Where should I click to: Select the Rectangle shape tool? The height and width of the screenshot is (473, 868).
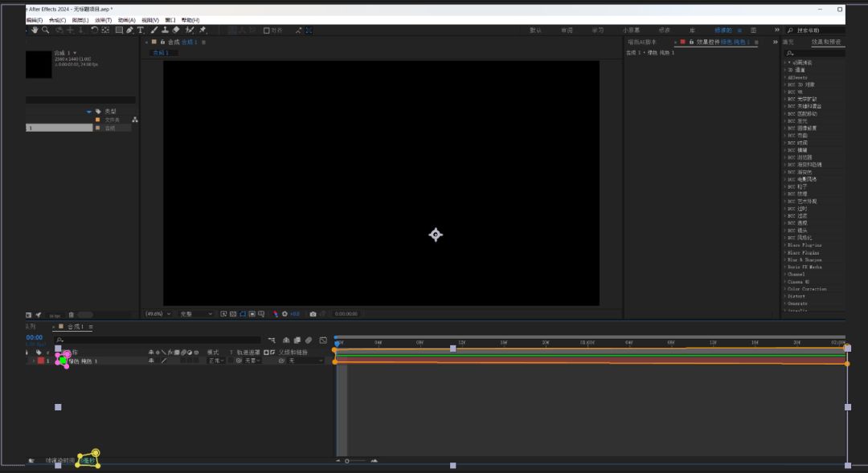coord(119,31)
